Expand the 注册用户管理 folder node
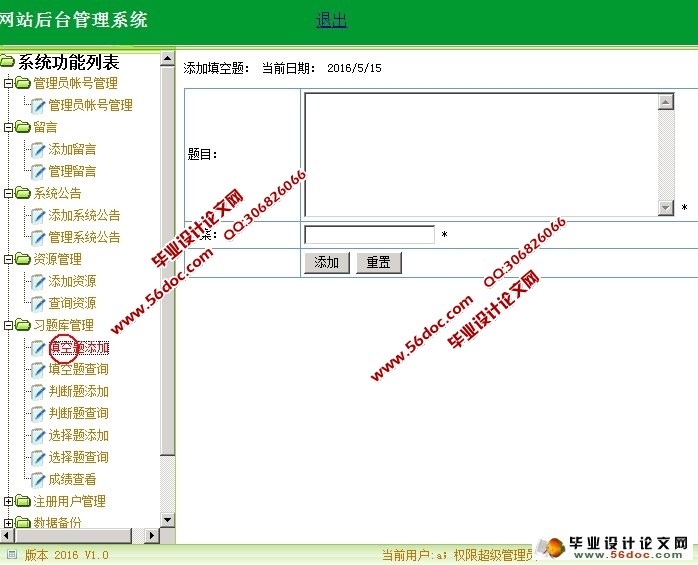 point(8,501)
